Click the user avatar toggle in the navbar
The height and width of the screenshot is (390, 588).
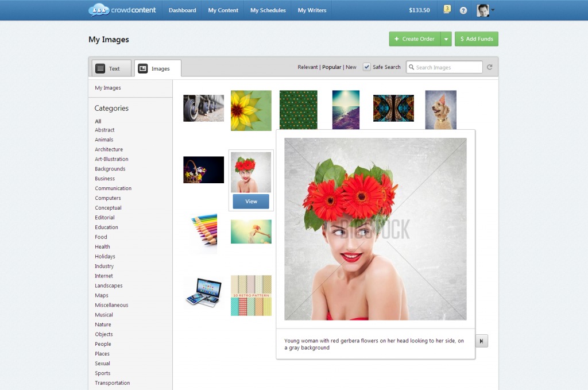click(482, 10)
